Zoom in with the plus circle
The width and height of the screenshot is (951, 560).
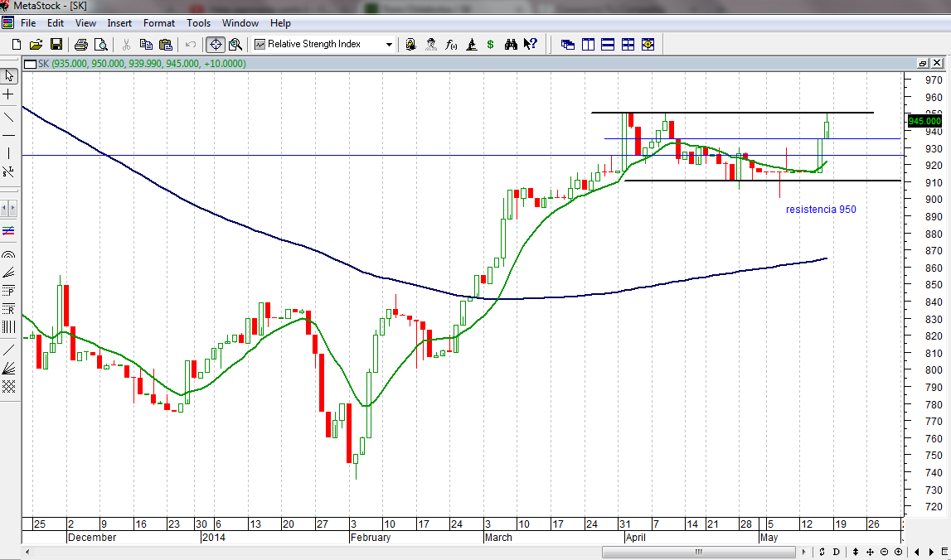898,552
